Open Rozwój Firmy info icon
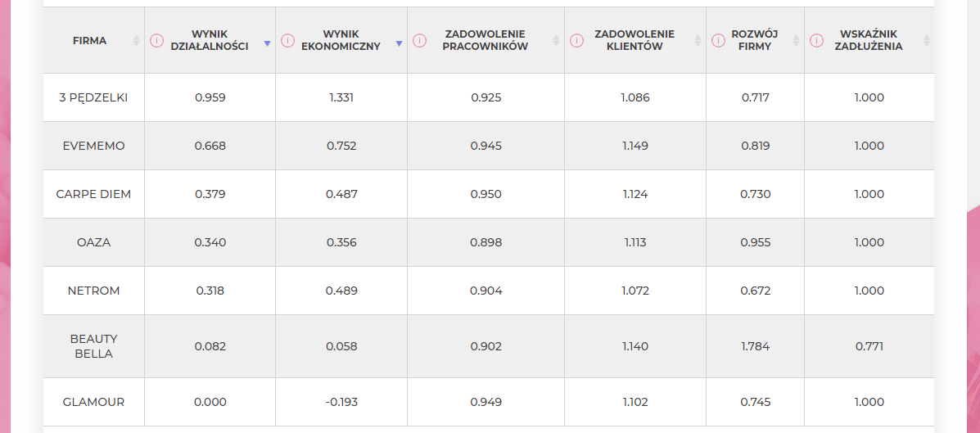Screen dimensions: 980x433 (718, 41)
